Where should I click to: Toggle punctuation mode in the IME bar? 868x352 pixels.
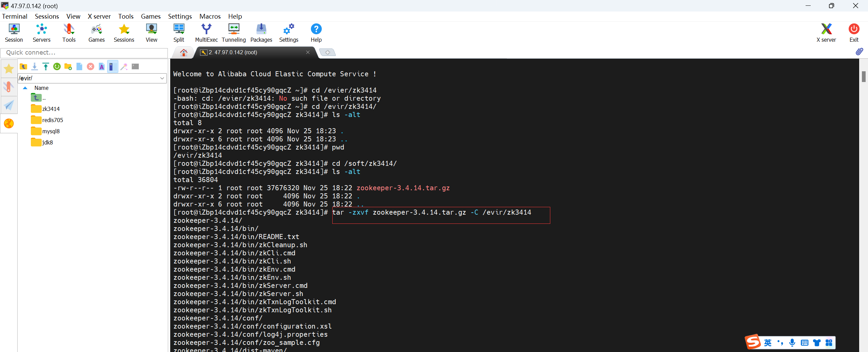point(780,343)
